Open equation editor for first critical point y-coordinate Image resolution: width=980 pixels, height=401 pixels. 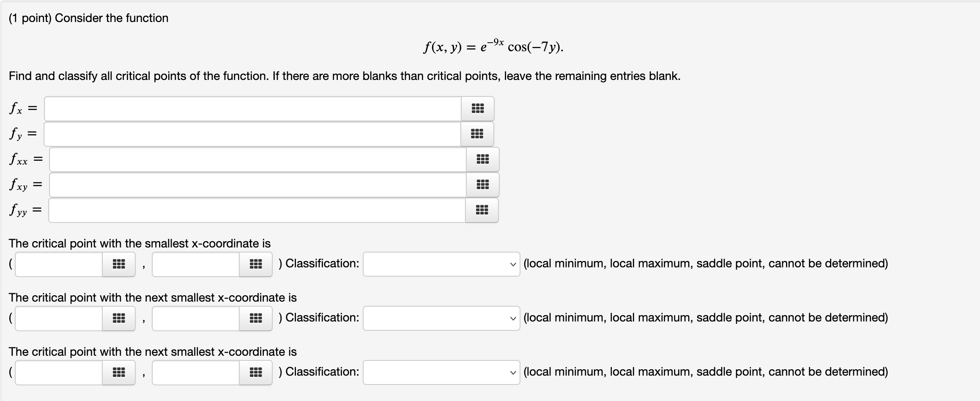click(x=256, y=264)
